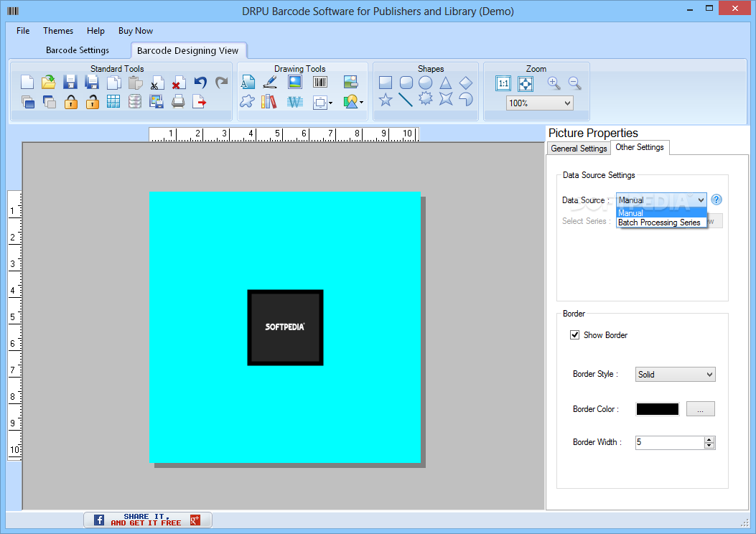Click the Data Source help question icon

[717, 200]
